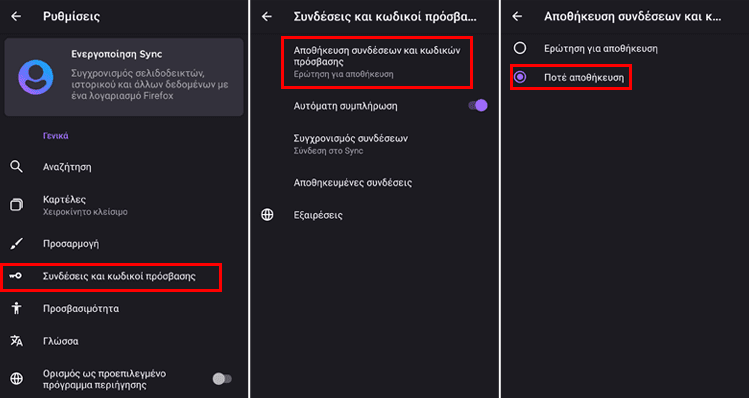The image size is (749, 398).
Task: Open Αποθηκευμένες συνδέσεις list
Action: 375,183
